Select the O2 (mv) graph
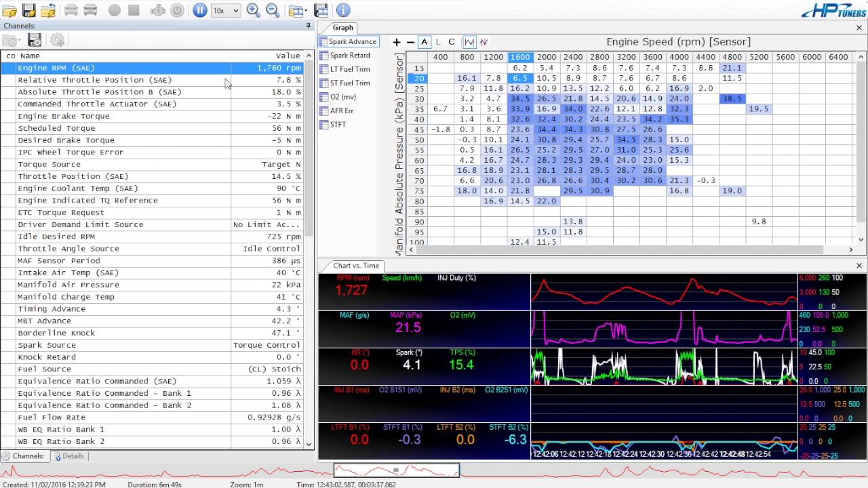This screenshot has width=868, height=488. tap(338, 97)
